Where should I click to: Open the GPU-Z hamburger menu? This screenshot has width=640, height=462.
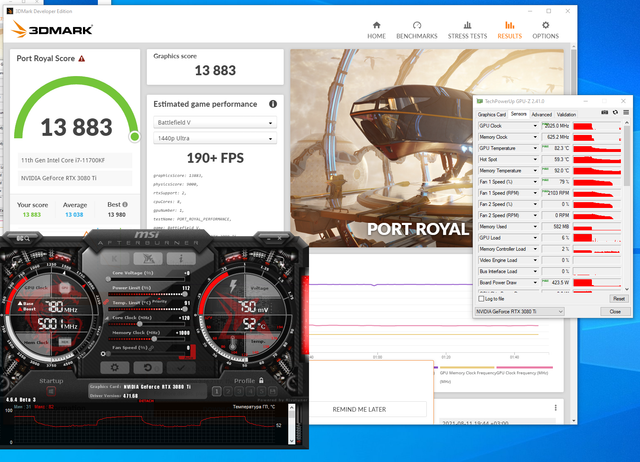[x=626, y=112]
